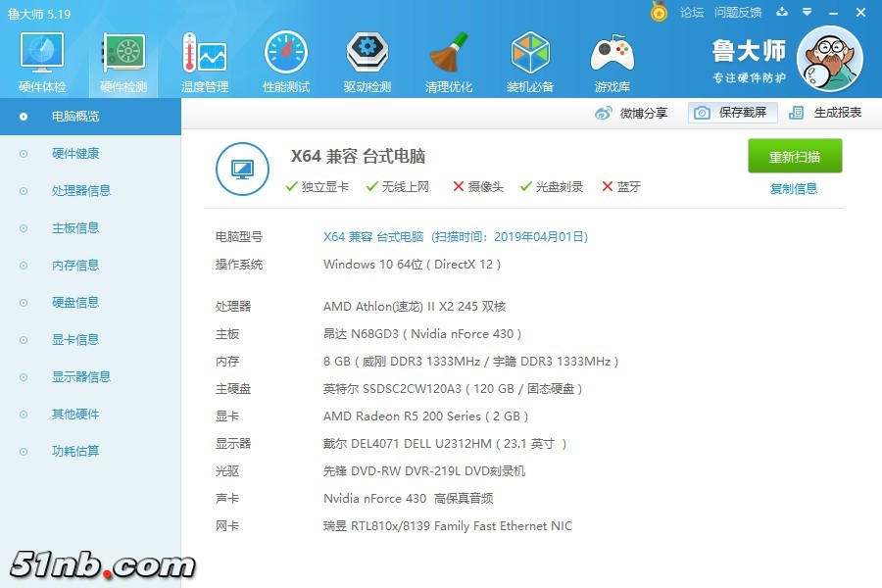882x588 pixels.
Task: Click 问题反馈 in title bar
Action: [x=738, y=13]
